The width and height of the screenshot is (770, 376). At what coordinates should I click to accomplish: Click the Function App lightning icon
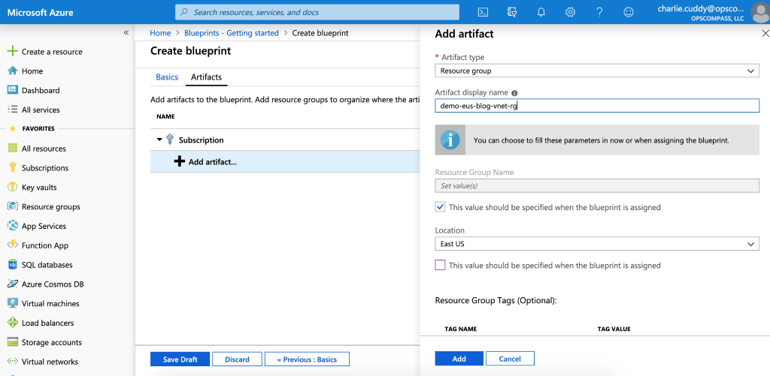[13, 245]
